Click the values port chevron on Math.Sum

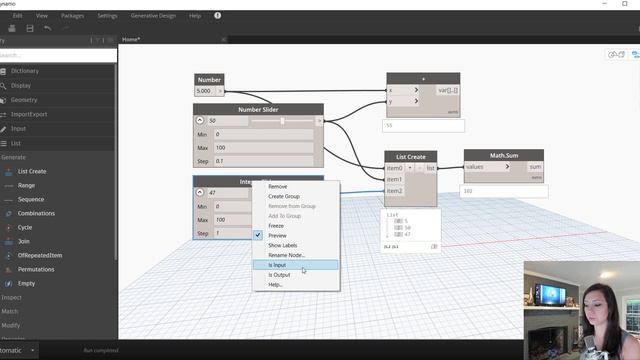(x=507, y=167)
